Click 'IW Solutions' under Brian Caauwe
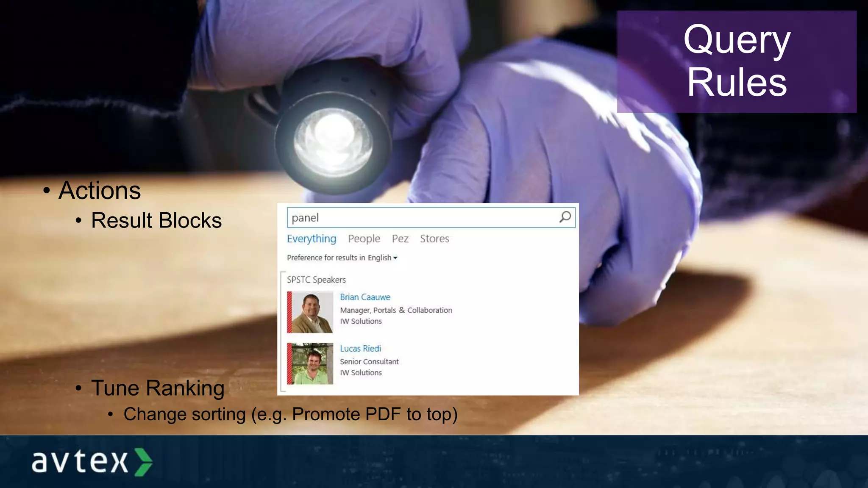The height and width of the screenshot is (488, 868). click(x=361, y=322)
